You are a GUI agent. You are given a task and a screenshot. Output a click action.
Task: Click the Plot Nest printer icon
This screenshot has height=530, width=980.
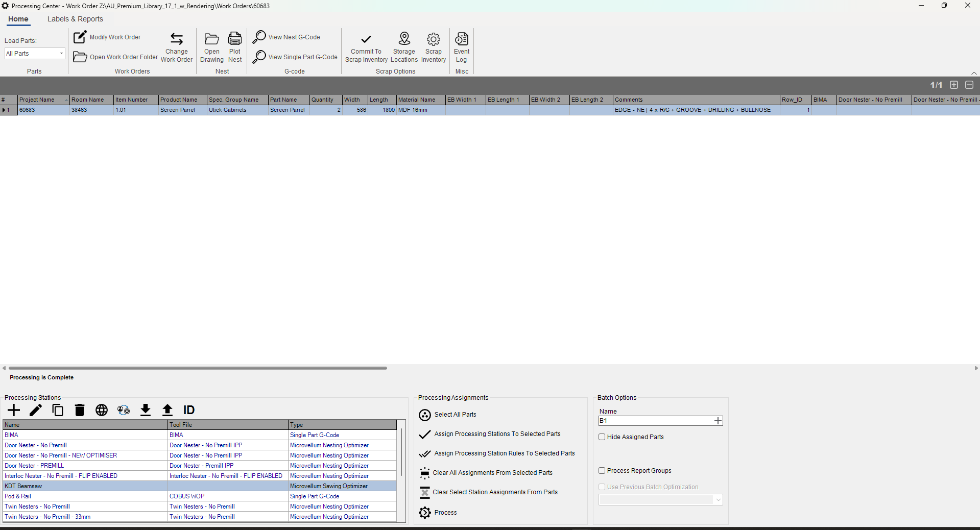[235, 39]
